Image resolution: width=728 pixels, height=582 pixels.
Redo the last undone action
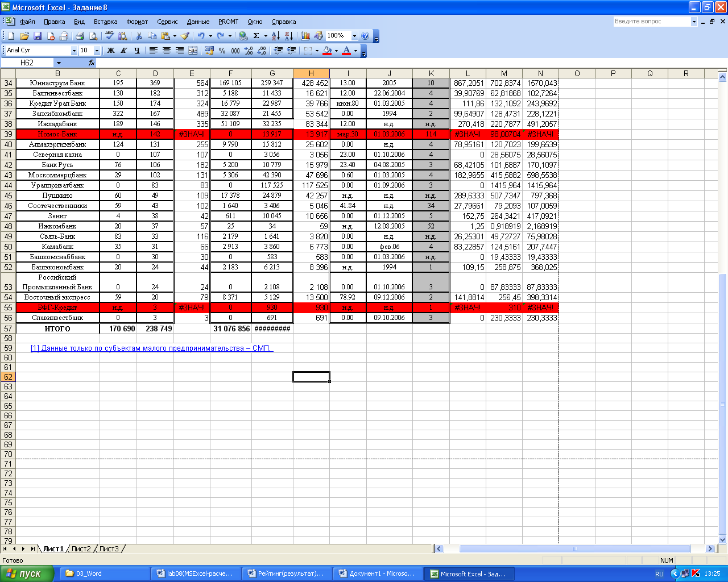coord(220,36)
